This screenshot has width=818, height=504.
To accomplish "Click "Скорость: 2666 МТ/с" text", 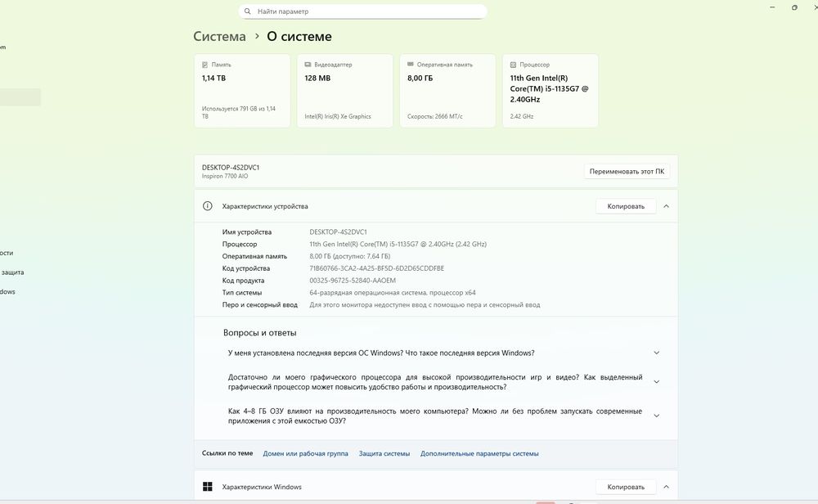I will point(434,116).
